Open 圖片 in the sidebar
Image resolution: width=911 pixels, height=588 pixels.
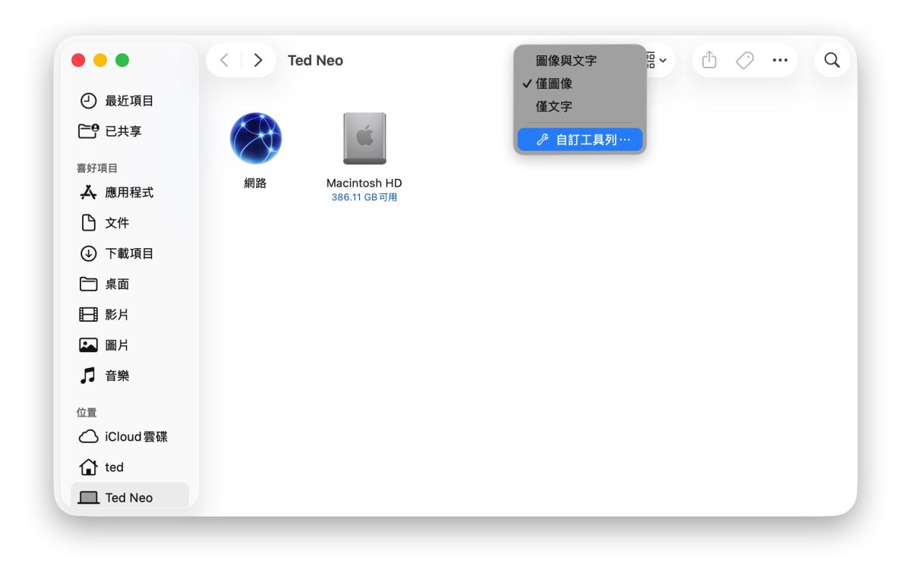pos(130,345)
